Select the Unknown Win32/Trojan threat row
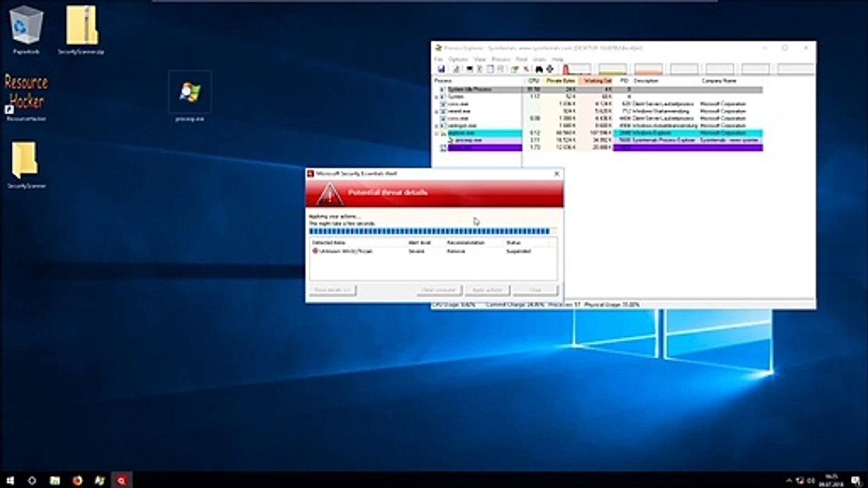 [433, 251]
